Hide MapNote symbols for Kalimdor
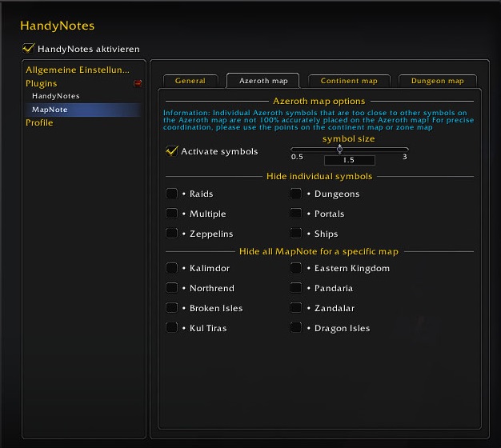Image resolution: width=501 pixels, height=448 pixels. (x=171, y=268)
